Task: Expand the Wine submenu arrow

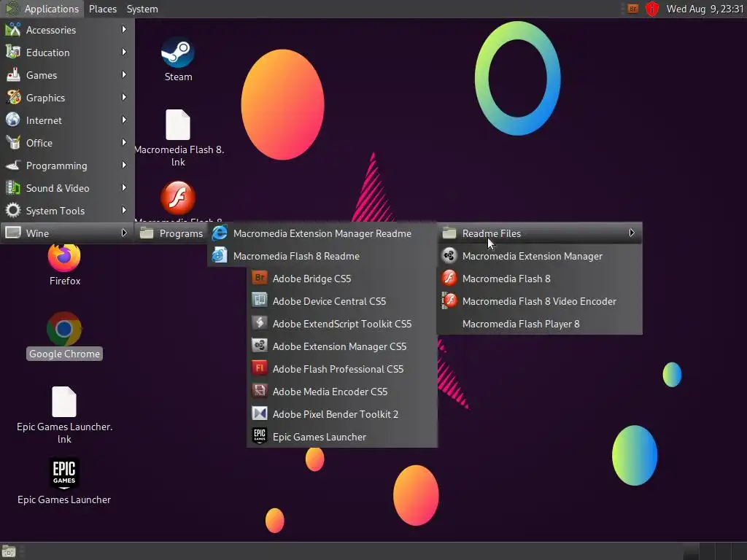Action: (x=124, y=233)
